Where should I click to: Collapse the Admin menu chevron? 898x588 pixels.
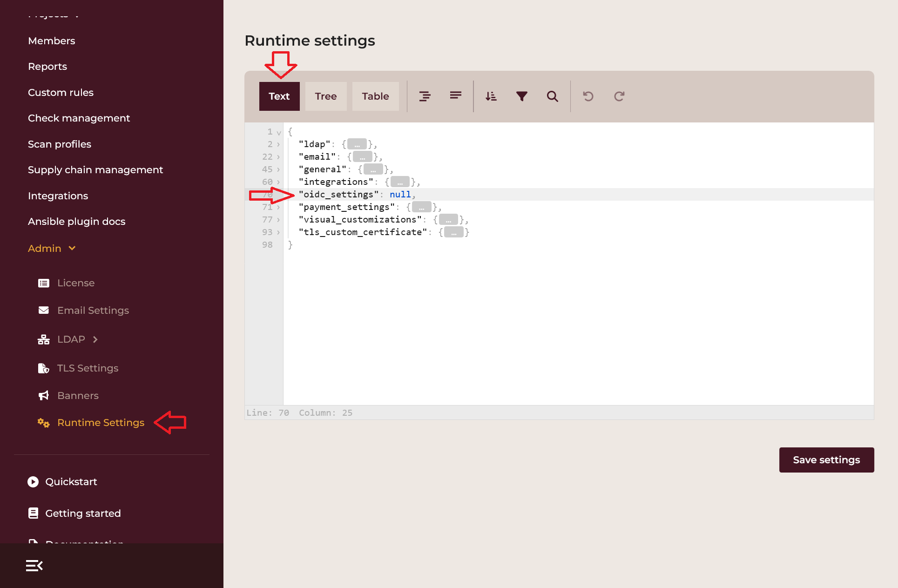(x=72, y=248)
